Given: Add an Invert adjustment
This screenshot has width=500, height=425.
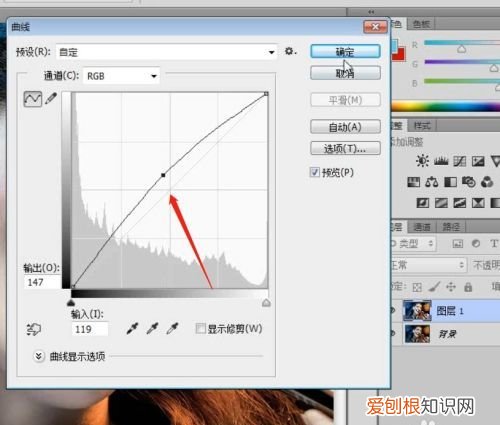Looking at the screenshot, I should (x=423, y=203).
